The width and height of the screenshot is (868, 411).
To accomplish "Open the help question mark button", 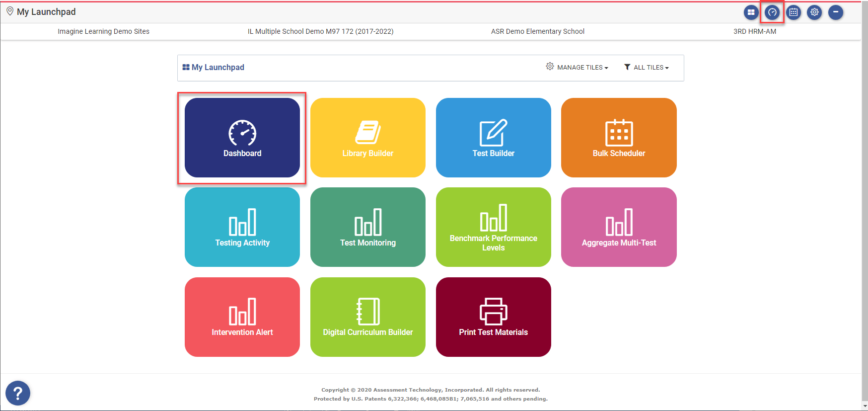I will [18, 393].
